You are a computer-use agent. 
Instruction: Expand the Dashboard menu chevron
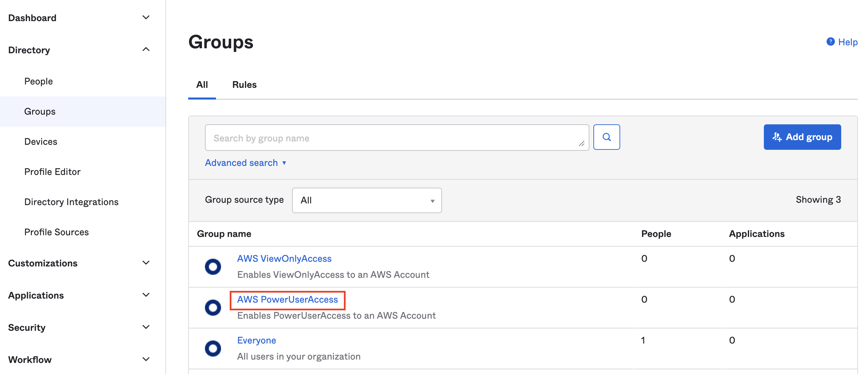[x=146, y=17]
